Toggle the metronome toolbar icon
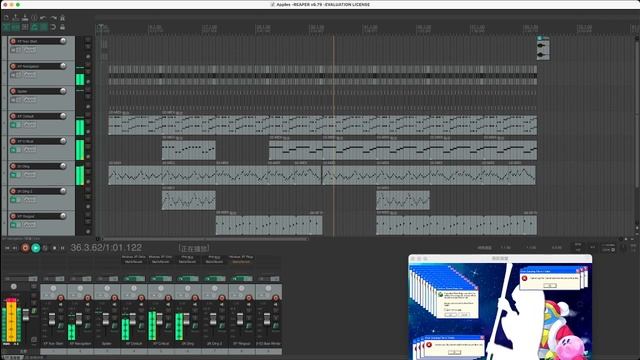Viewport: 640px width, 360px height. pyautogui.click(x=62, y=18)
